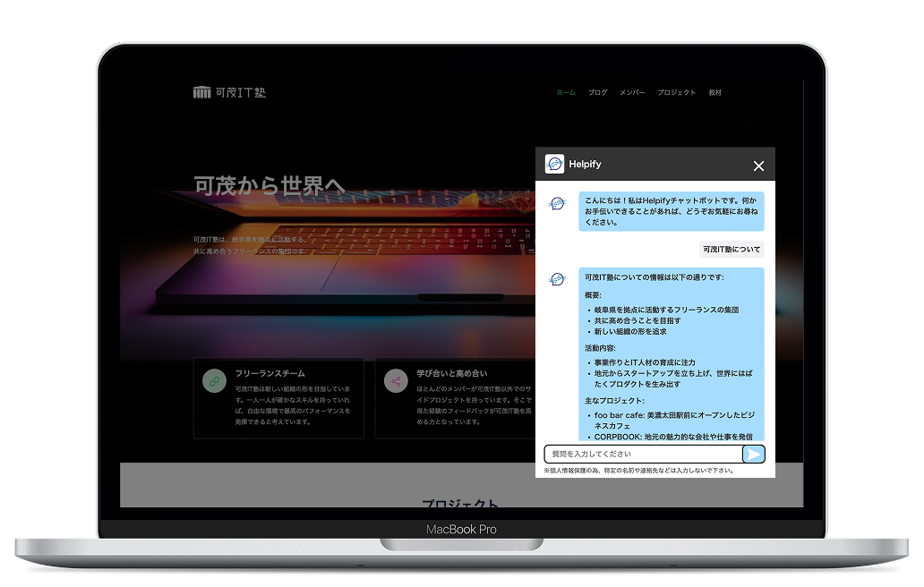Image resolution: width=924 pixels, height=587 pixels.
Task: Open the プロジェクト nav item
Action: tap(677, 92)
